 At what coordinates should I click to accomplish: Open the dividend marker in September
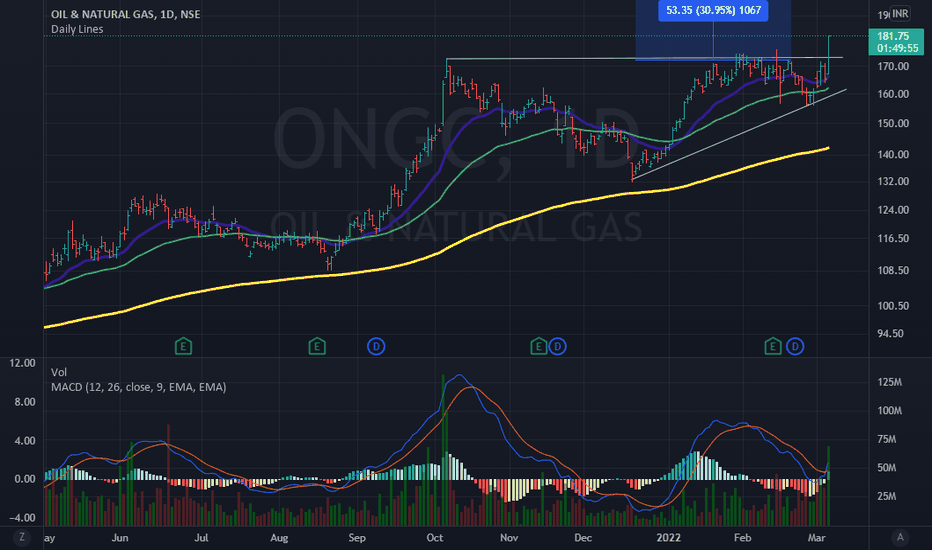(376, 346)
